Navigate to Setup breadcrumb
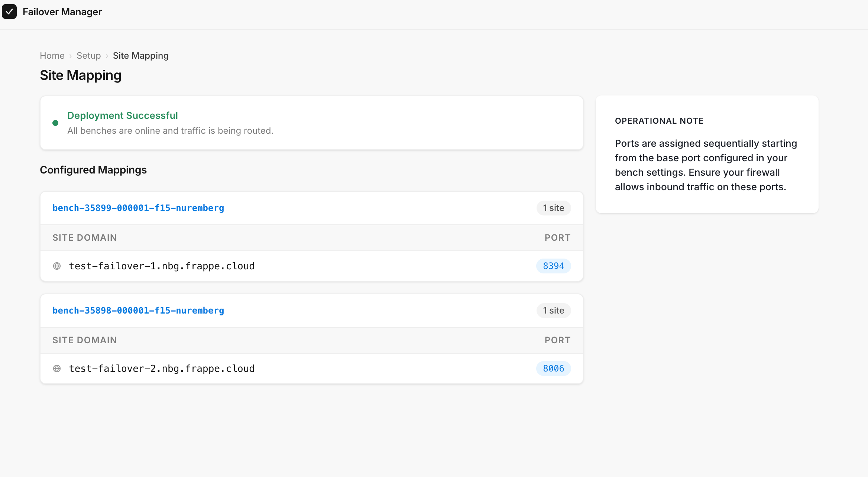868x477 pixels. (88, 56)
